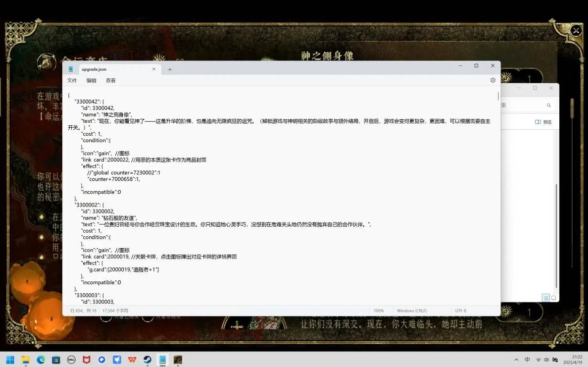Open the 查看 menu in Notepad
This screenshot has height=367, width=588.
click(x=110, y=80)
